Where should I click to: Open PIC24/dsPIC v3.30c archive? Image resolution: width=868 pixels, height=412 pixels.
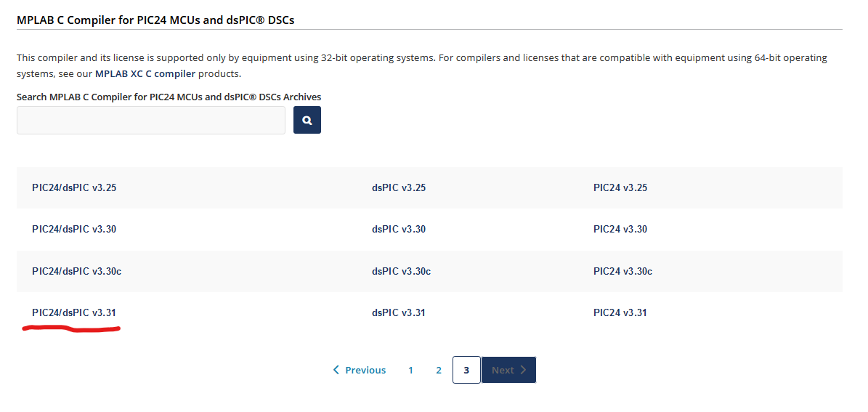click(x=76, y=271)
